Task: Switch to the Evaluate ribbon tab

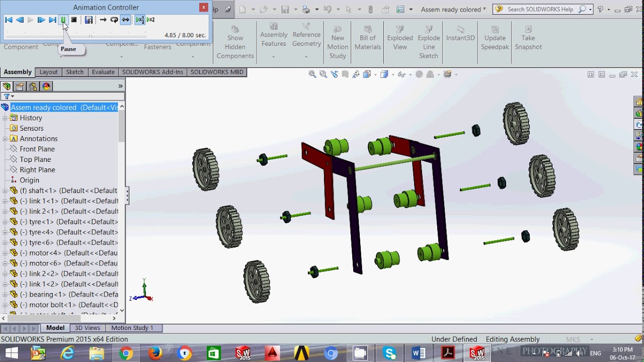Action: (103, 72)
